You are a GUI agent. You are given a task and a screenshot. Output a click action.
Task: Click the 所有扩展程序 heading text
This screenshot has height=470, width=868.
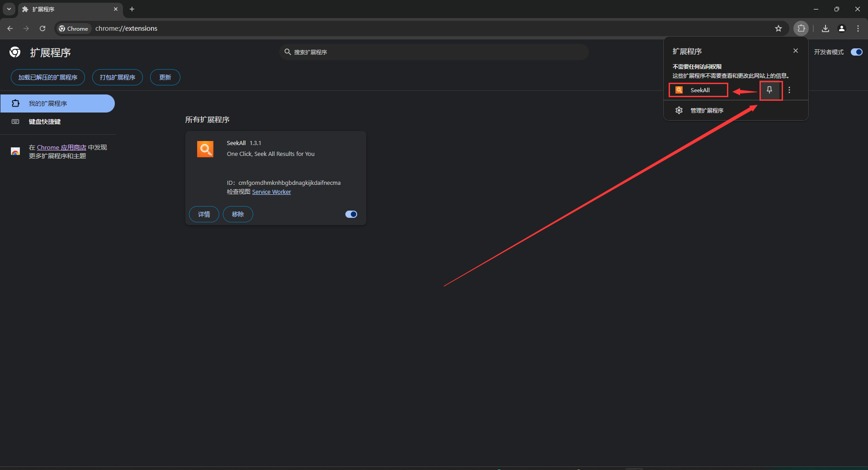207,120
